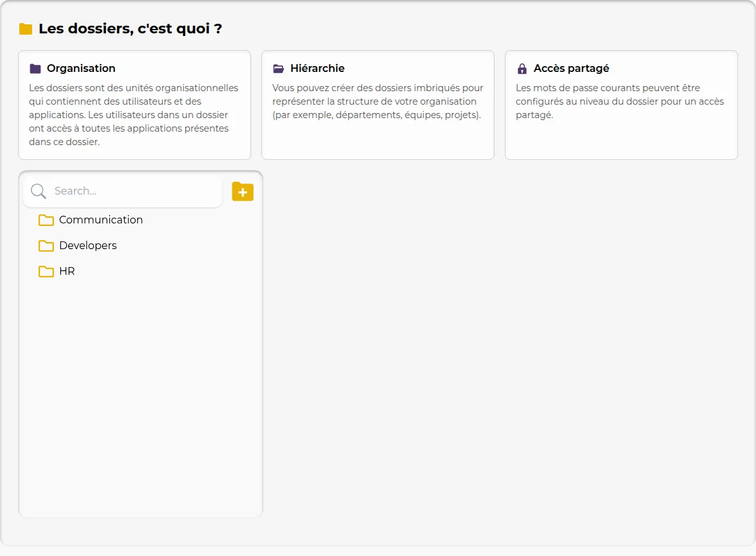Image resolution: width=756 pixels, height=556 pixels.
Task: Click the folder icon on the Organisation card
Action: (x=36, y=68)
